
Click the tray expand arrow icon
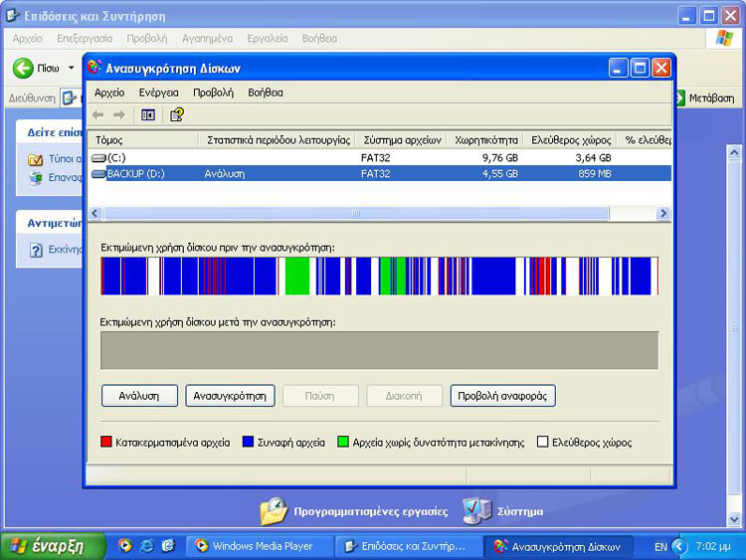(x=679, y=546)
